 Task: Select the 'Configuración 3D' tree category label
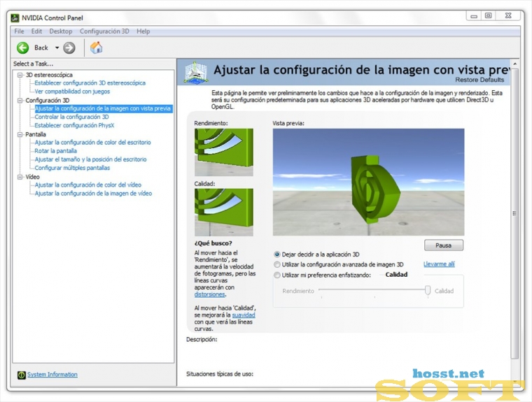coord(48,101)
